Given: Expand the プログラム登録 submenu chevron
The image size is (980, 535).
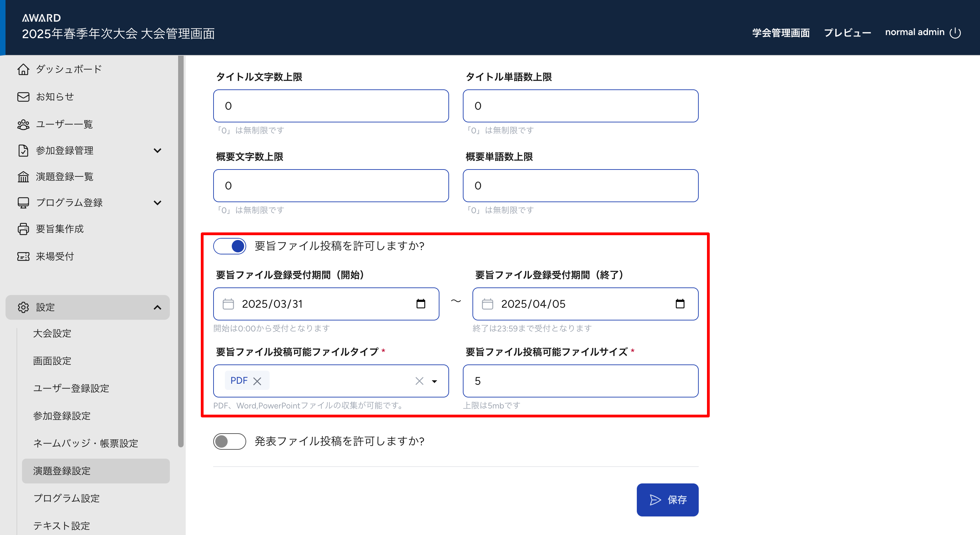Looking at the screenshot, I should pos(157,203).
